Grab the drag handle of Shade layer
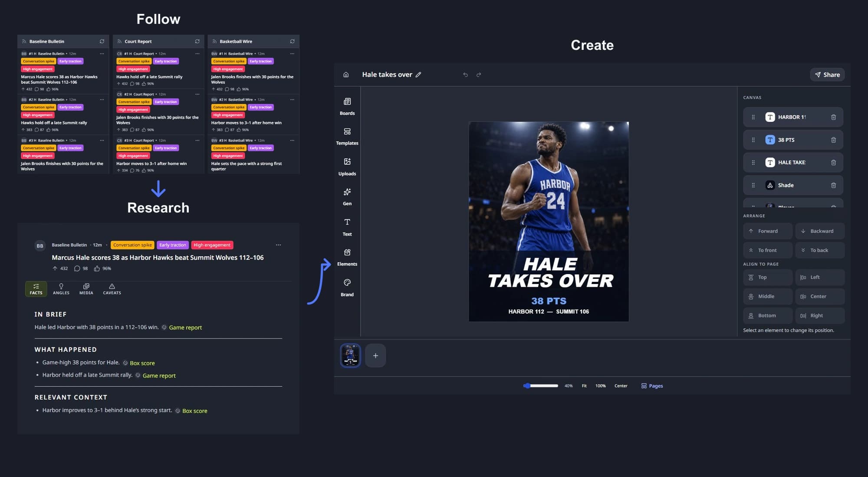 point(753,185)
